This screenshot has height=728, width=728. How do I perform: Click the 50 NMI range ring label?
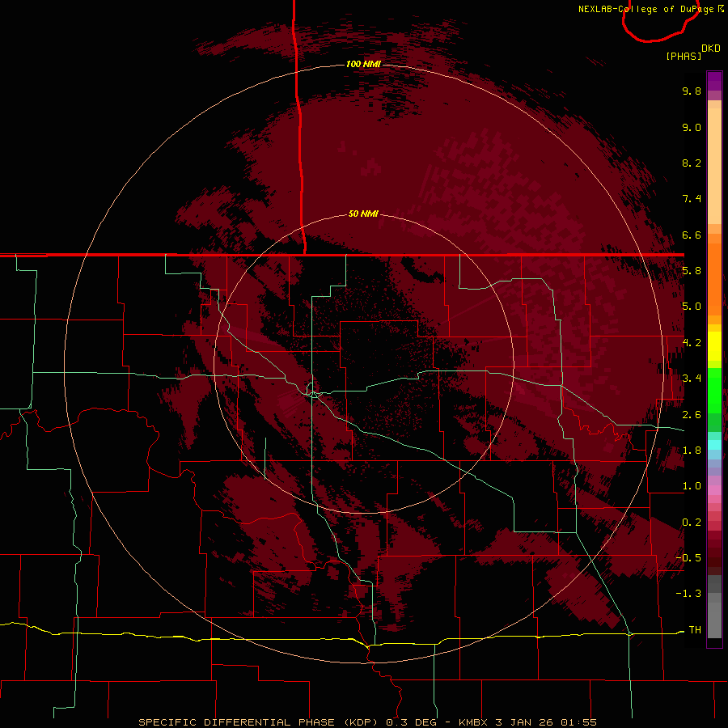point(363,214)
